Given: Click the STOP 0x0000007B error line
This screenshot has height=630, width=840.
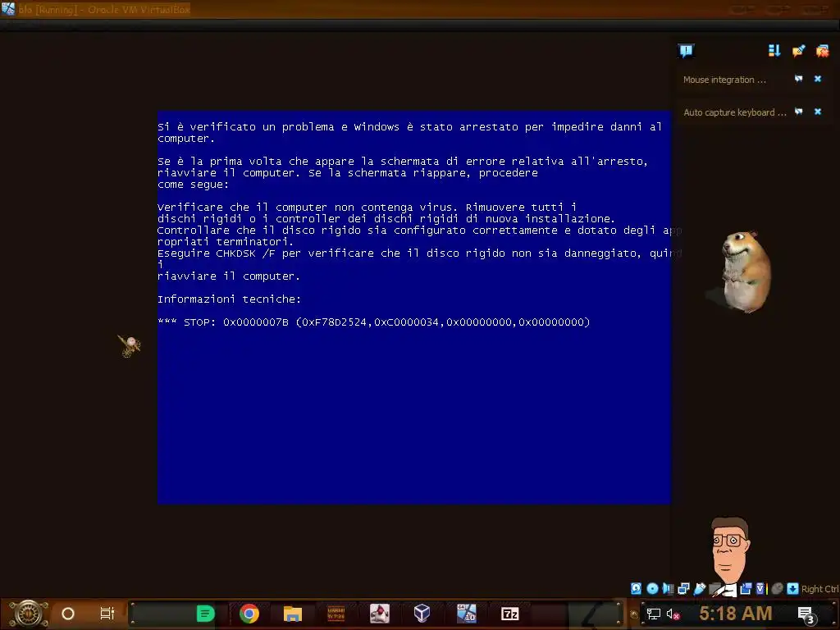Looking at the screenshot, I should click(374, 322).
